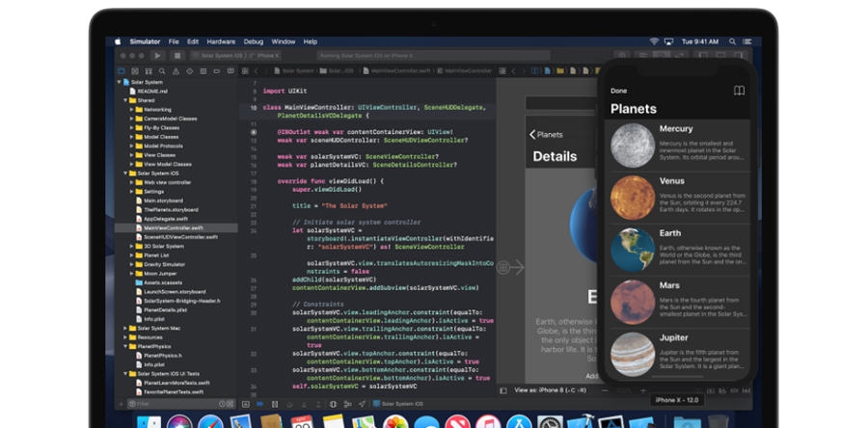
Task: Click the Planets back button in storyboard
Action: click(546, 134)
